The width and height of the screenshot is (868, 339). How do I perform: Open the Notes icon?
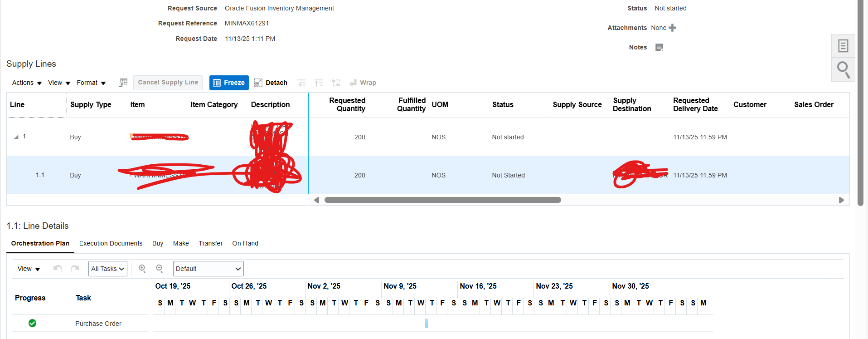(659, 47)
